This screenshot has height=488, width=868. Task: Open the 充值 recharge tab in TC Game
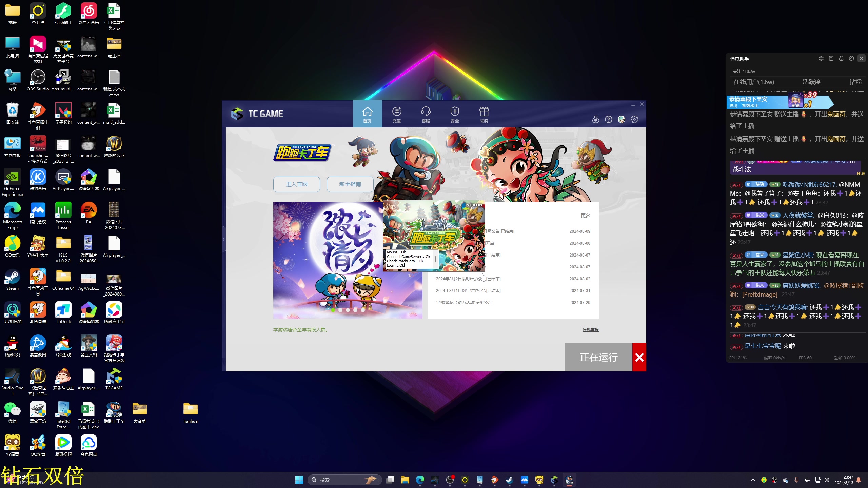[397, 114]
